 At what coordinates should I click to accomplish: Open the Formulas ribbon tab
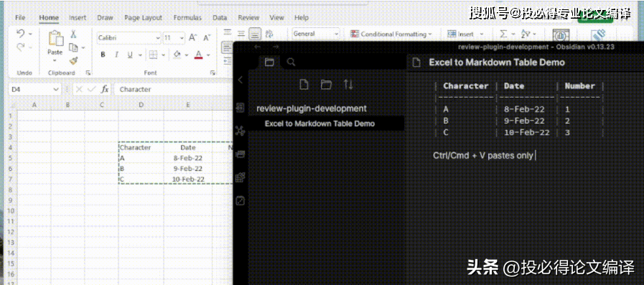click(187, 18)
